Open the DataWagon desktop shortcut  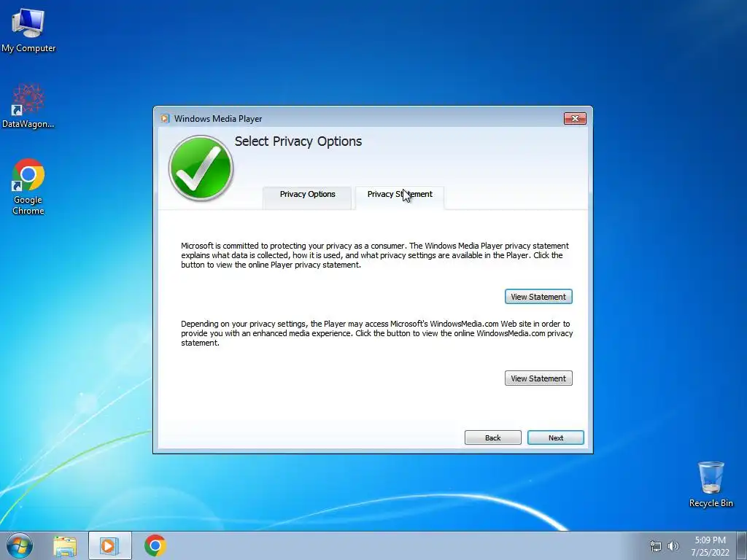pyautogui.click(x=28, y=106)
